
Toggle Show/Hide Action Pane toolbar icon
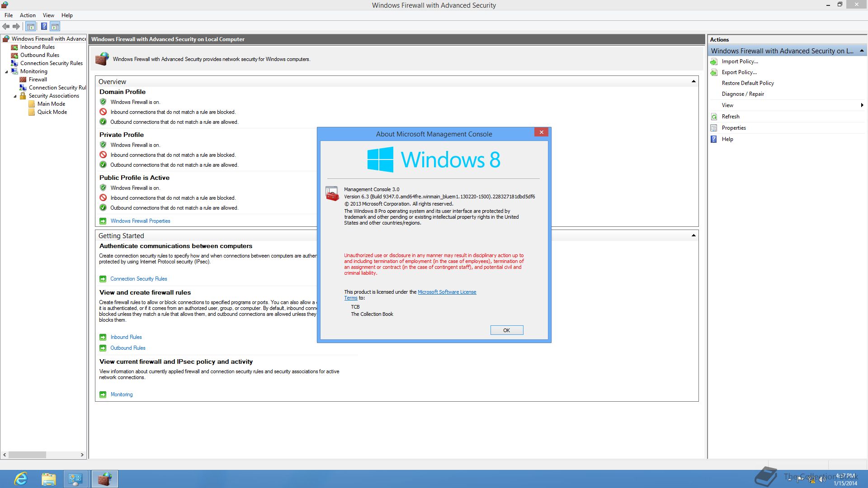[55, 26]
